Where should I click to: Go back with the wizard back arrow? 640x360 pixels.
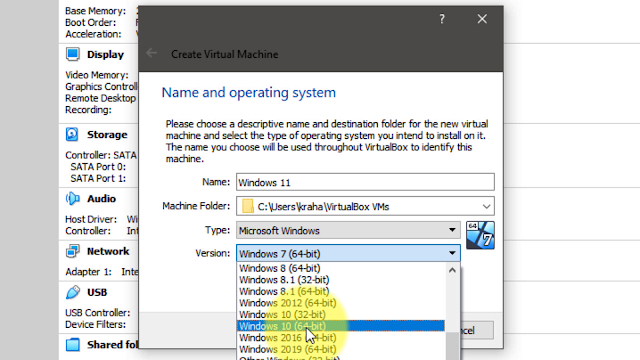151,53
